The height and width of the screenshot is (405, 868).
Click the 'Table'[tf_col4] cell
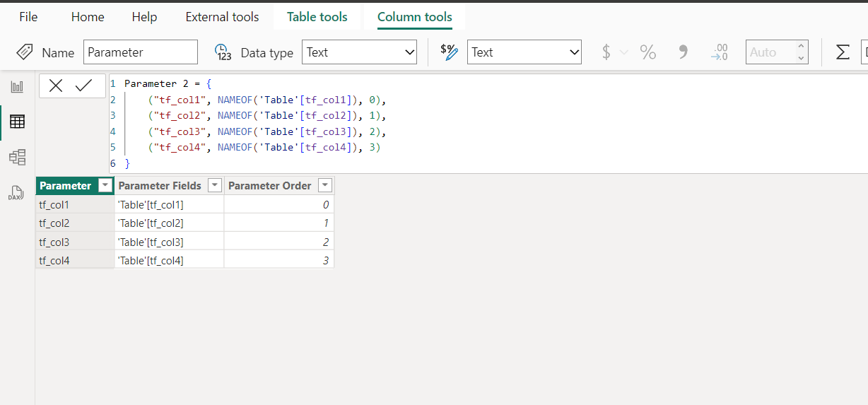point(170,260)
